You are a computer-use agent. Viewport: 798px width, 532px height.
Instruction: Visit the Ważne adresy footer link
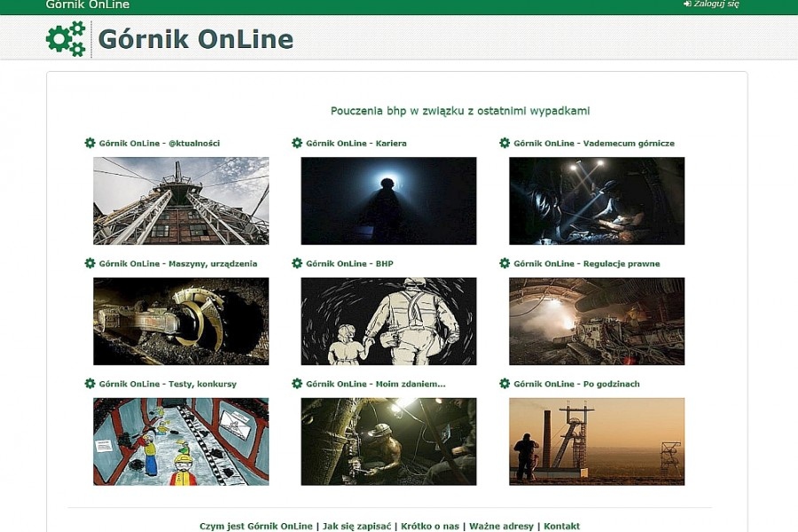[501, 526]
